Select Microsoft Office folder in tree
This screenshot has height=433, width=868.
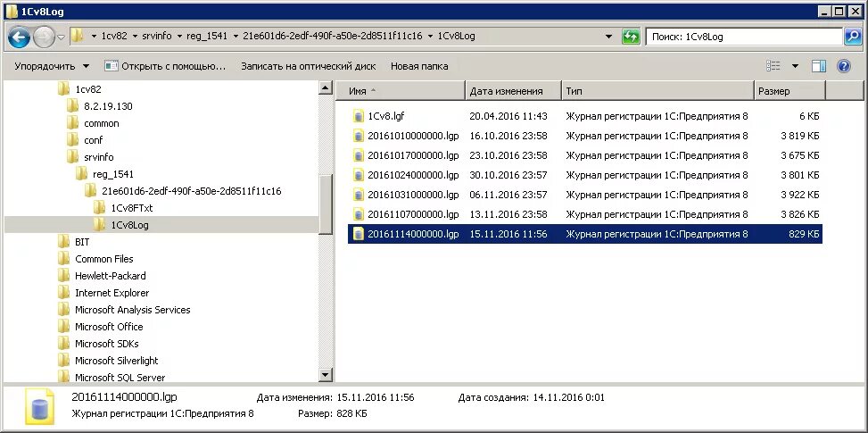(x=109, y=327)
